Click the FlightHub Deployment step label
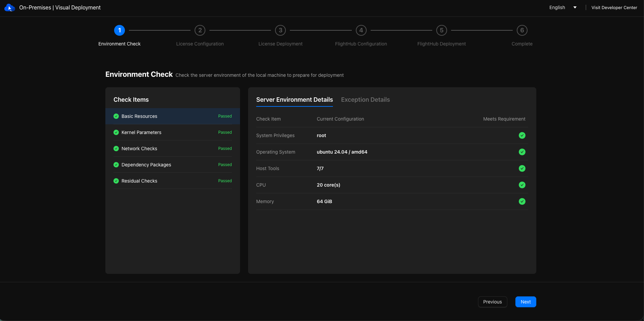The height and width of the screenshot is (321, 644). click(442, 44)
